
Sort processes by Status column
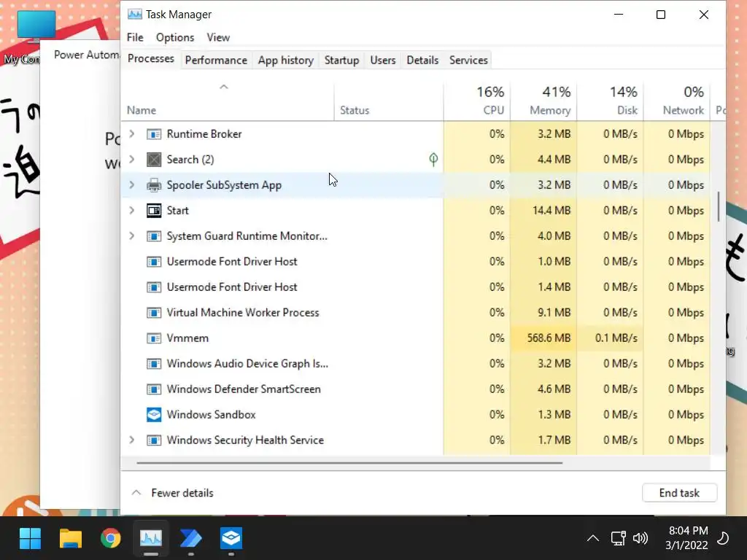coord(389,101)
